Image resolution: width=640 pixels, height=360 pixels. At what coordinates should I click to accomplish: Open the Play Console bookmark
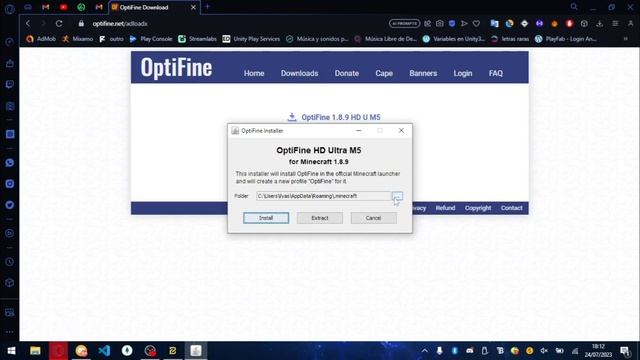coord(151,39)
